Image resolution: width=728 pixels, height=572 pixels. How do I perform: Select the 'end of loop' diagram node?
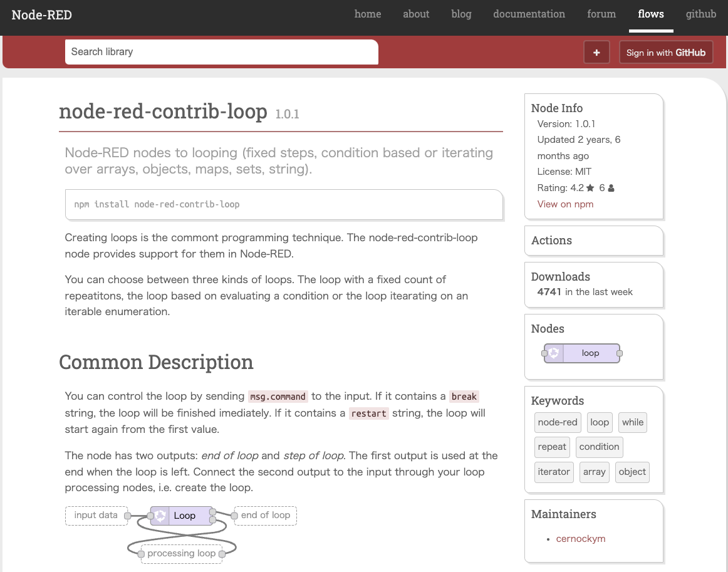point(266,516)
